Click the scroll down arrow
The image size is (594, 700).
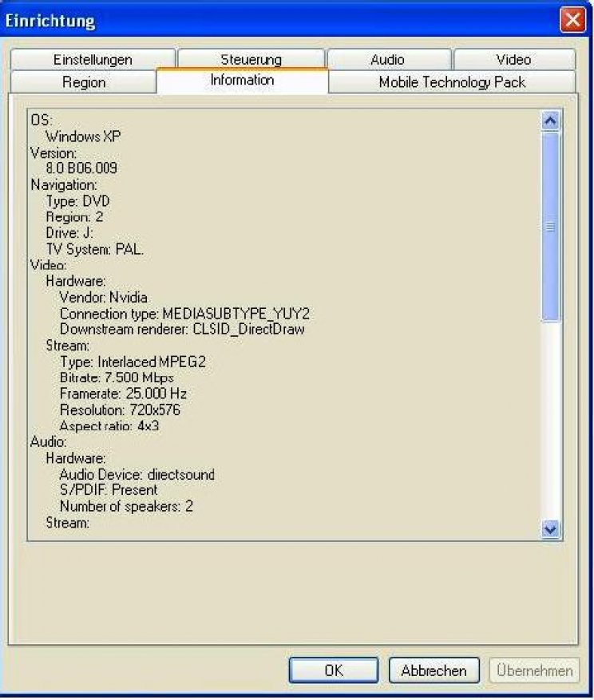550,529
